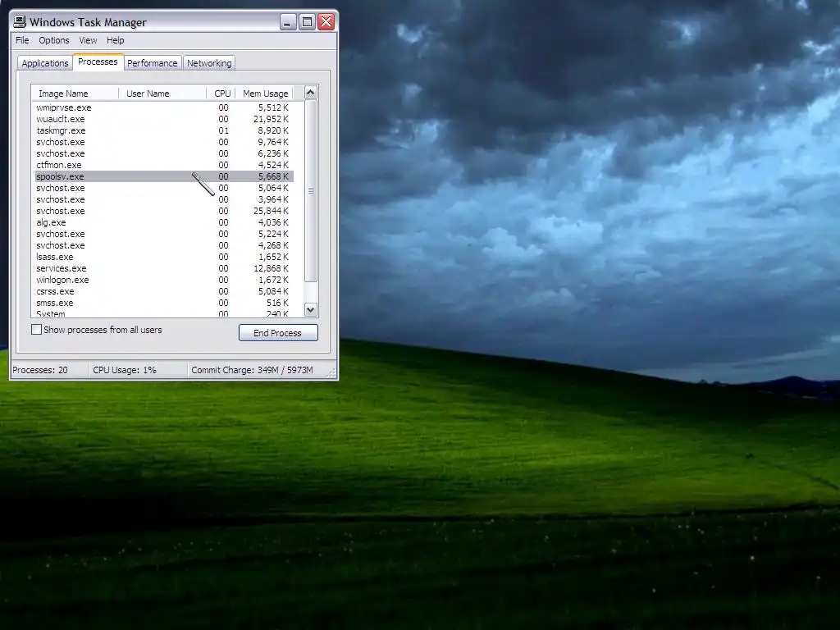Click the End Process button
Screen dimensions: 840x630
[x=278, y=333]
